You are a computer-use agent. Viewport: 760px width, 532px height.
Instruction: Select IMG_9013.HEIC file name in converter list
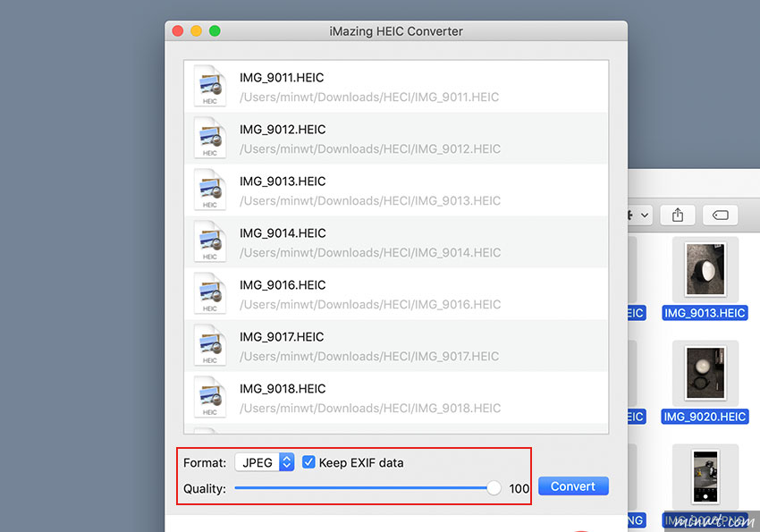283,182
